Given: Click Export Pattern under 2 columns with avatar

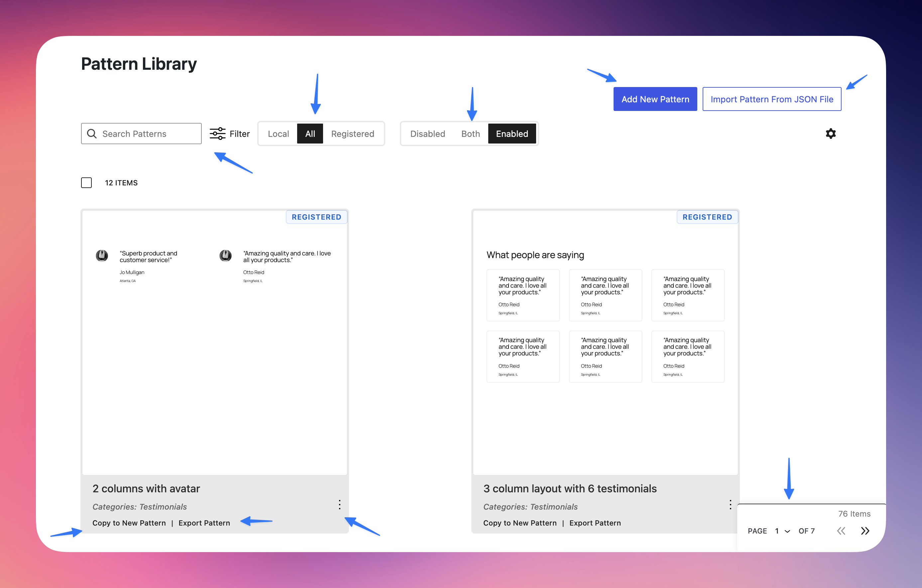Looking at the screenshot, I should pos(204,523).
